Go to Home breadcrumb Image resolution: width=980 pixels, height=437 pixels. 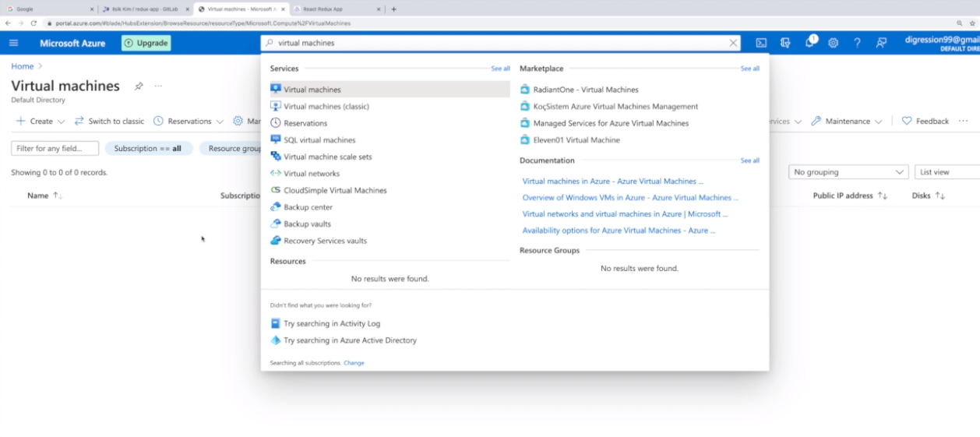(x=22, y=66)
